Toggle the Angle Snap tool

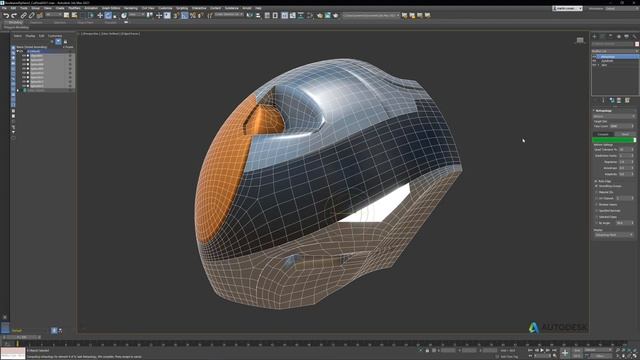pos(185,16)
